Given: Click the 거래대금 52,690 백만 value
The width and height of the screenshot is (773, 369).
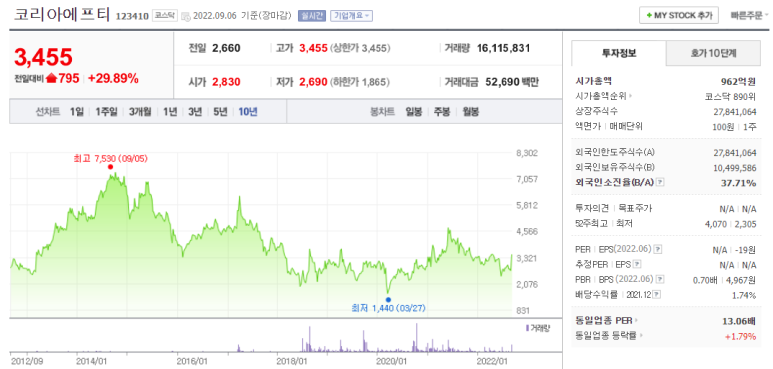Looking at the screenshot, I should pos(512,82).
